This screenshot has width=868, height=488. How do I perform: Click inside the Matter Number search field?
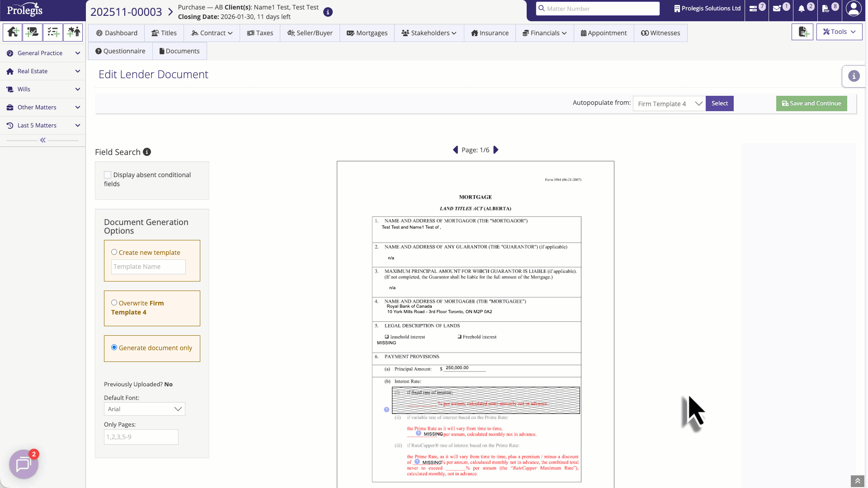[598, 8]
